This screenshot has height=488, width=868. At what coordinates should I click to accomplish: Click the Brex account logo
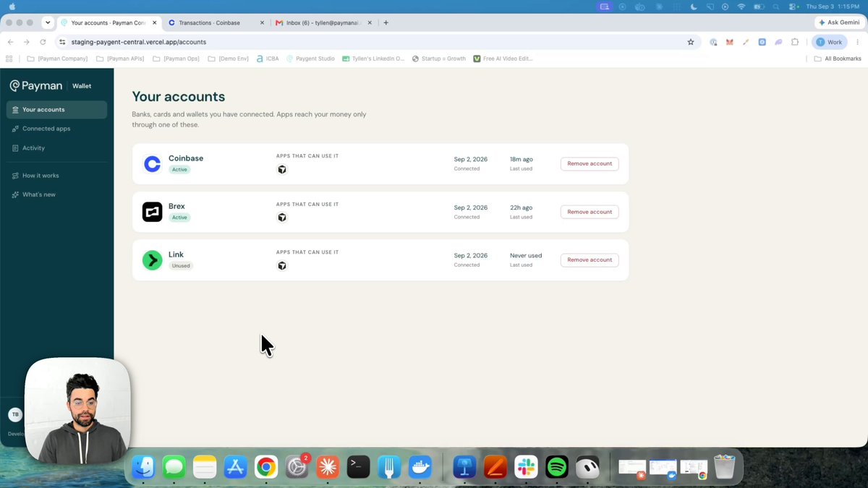click(152, 212)
